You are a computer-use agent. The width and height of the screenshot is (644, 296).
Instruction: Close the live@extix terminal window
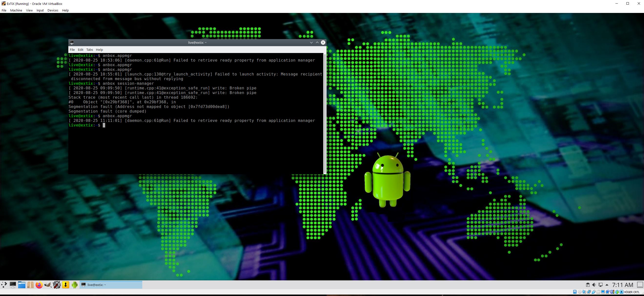323,42
